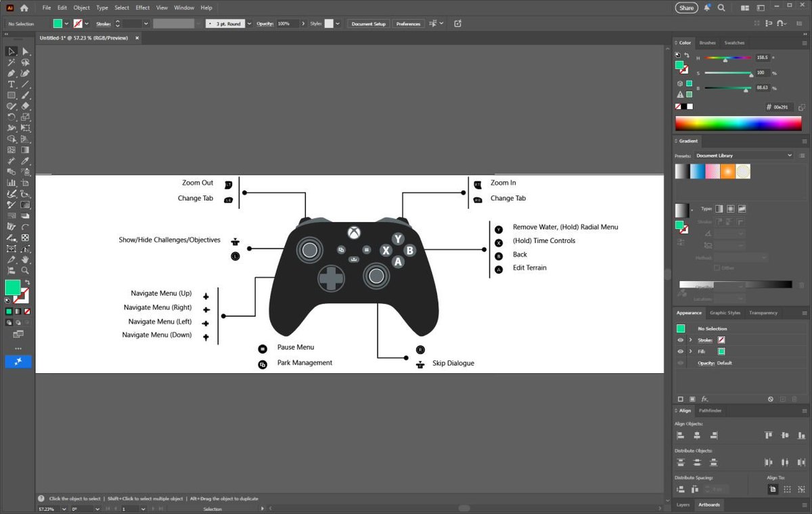812x514 pixels.
Task: Click the Document Setup button
Action: pos(368,23)
